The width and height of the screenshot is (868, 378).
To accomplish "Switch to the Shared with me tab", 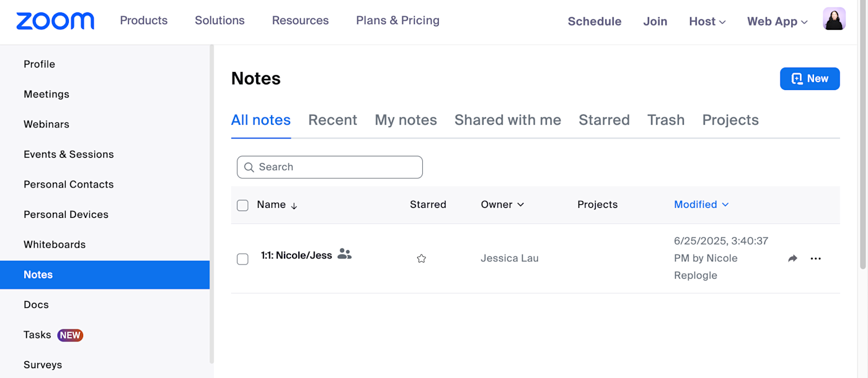I will [508, 120].
